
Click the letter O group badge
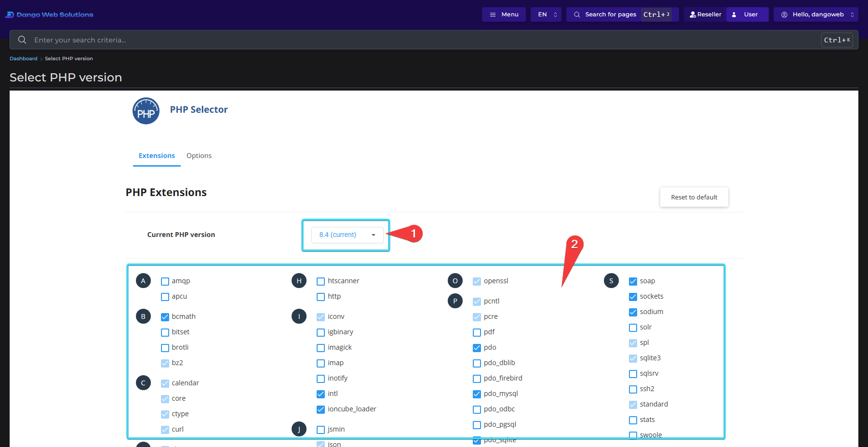click(x=455, y=281)
